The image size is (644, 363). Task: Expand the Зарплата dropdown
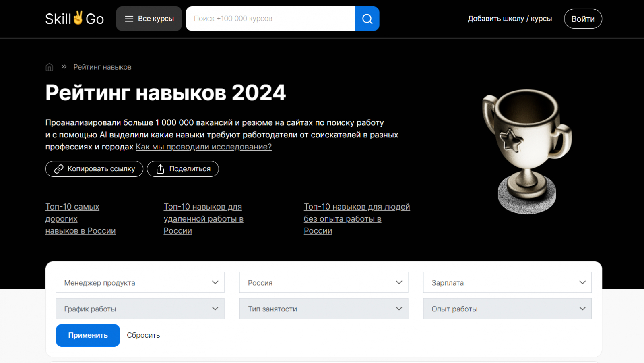[x=507, y=283]
